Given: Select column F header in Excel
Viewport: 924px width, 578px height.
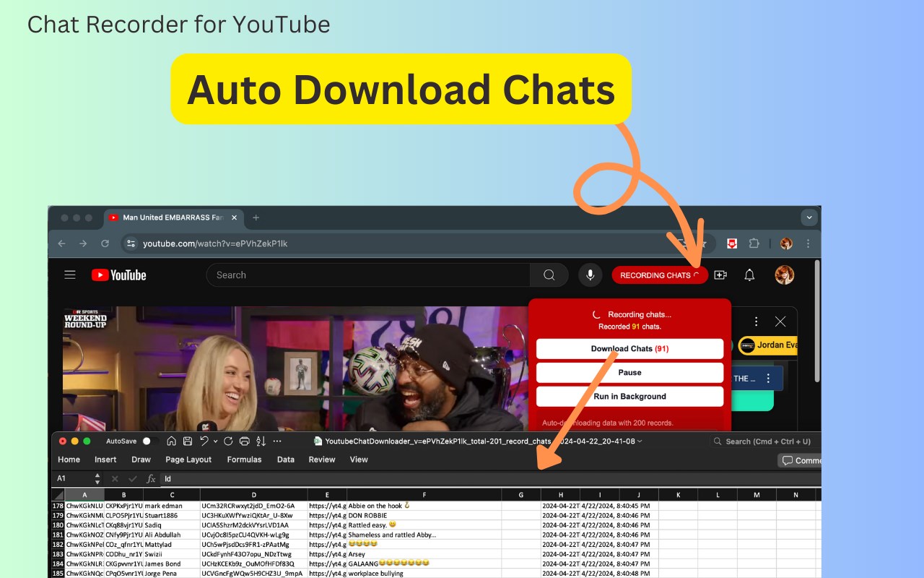Looking at the screenshot, I should pos(424,495).
